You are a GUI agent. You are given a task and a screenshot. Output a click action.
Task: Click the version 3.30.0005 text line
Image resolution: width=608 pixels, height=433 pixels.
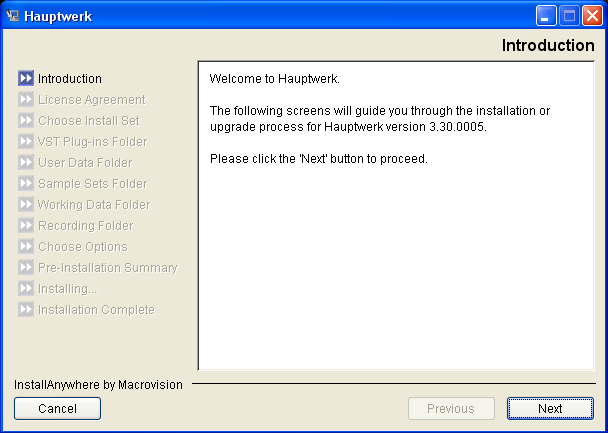(348, 127)
